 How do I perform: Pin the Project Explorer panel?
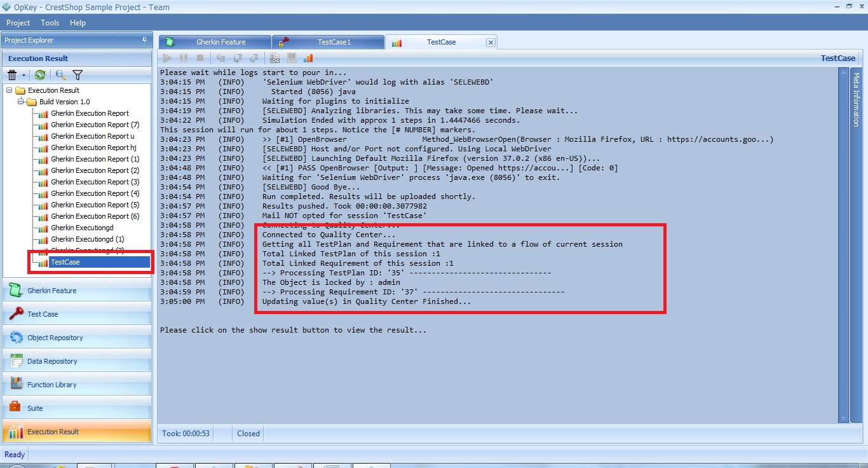(x=144, y=40)
